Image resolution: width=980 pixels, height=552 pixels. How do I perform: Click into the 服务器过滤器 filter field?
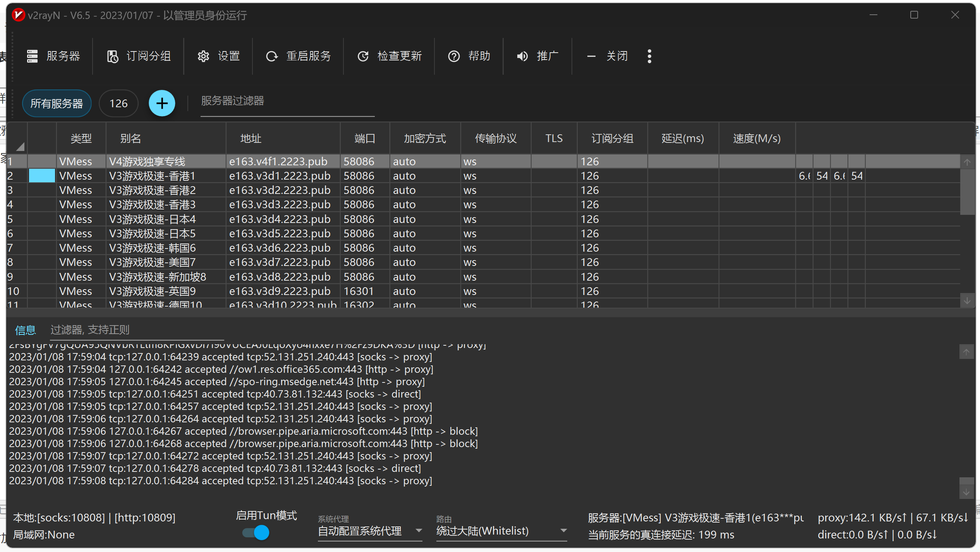click(287, 101)
